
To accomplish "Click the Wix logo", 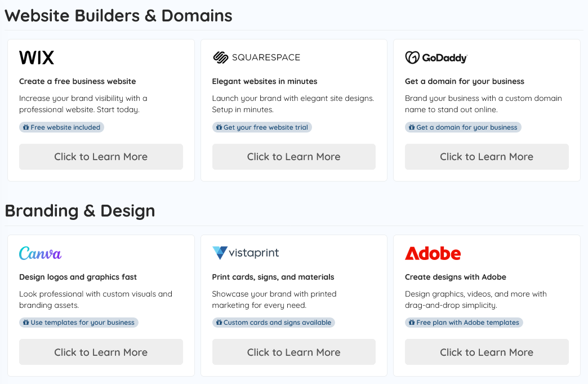I will [x=37, y=58].
